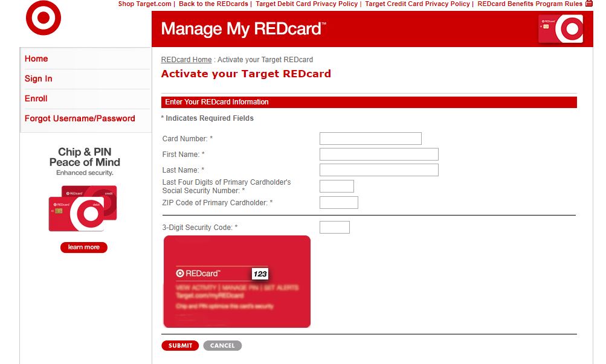Viewport: 606px width, 364px height.
Task: Click the Activate your Target REDcard heading
Action: pos(246,74)
